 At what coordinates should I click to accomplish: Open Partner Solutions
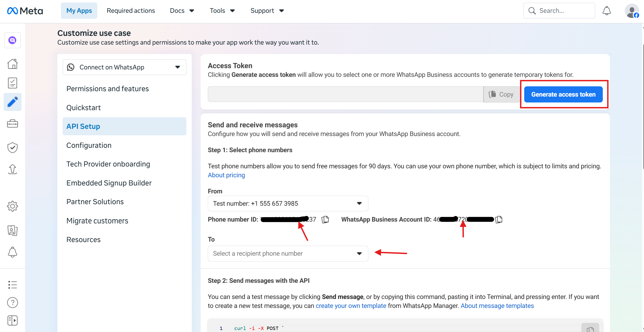click(95, 202)
